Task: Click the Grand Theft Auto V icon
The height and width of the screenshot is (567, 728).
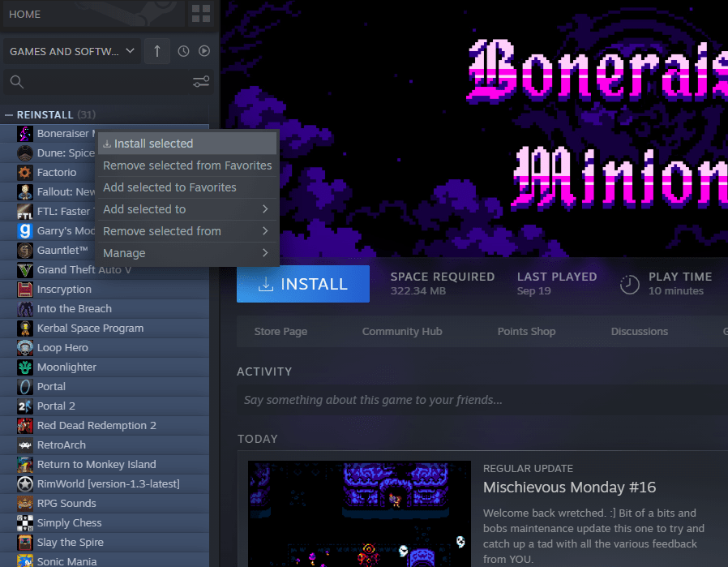Action: (24, 270)
